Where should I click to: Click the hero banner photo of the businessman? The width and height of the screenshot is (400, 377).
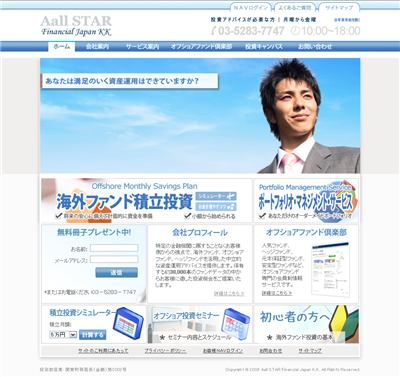pos(200,116)
